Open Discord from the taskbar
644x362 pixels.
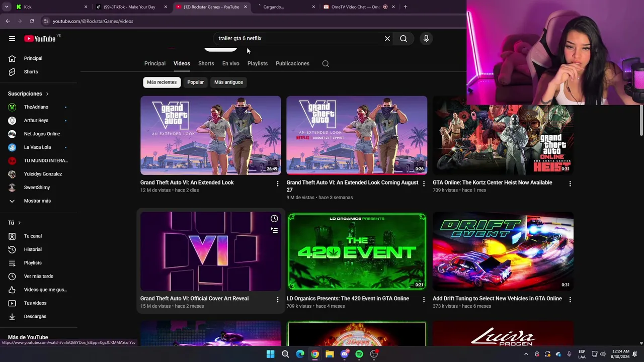coord(344,354)
